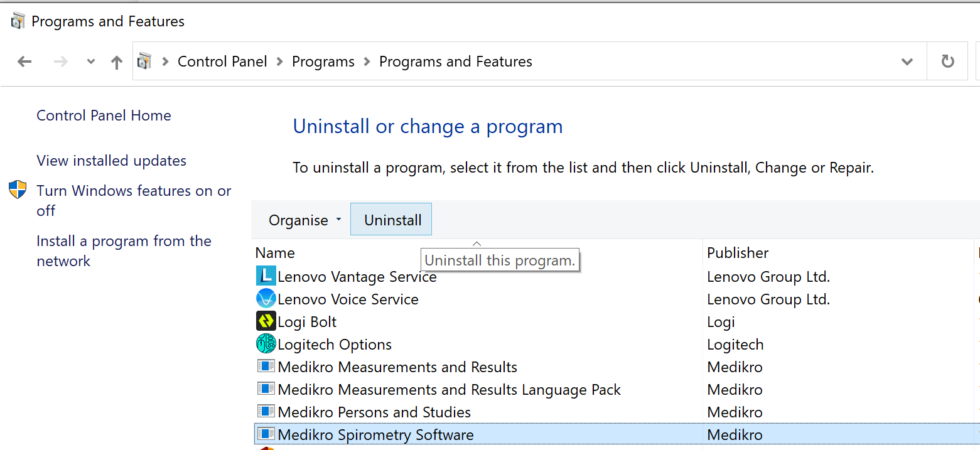Image resolution: width=980 pixels, height=450 pixels.
Task: Click the Uninstall button
Action: (x=392, y=220)
